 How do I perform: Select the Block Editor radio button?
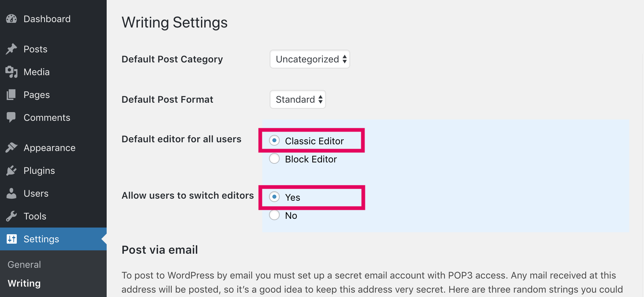click(274, 158)
